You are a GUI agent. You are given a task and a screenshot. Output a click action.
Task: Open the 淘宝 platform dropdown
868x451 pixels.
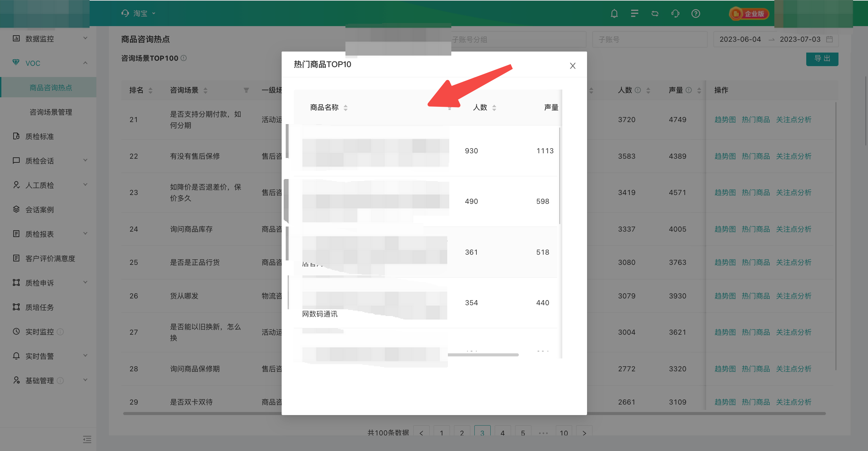point(138,14)
